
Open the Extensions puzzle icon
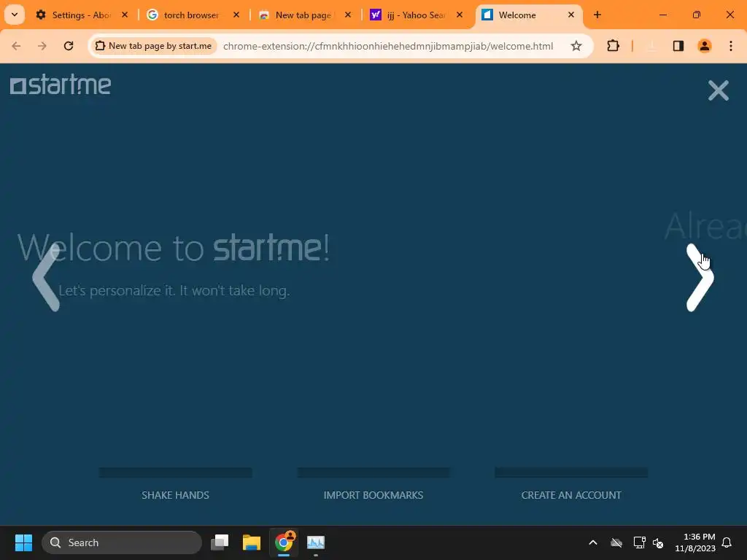613,46
